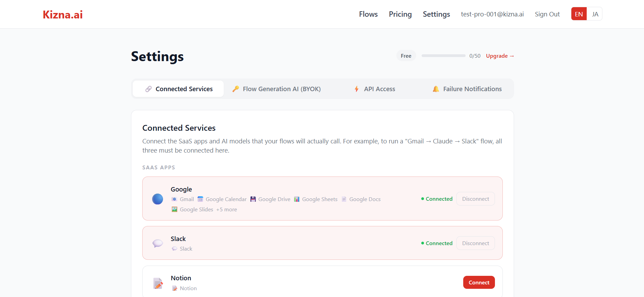644x297 pixels.
Task: Click the small Notion icon under the Notion heading
Action: (x=174, y=288)
